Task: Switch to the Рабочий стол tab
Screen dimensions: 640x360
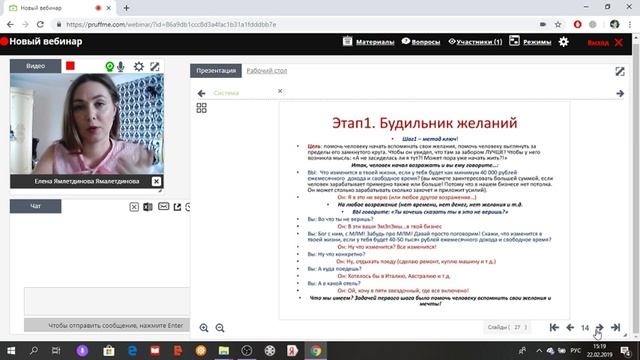Action: [x=267, y=71]
